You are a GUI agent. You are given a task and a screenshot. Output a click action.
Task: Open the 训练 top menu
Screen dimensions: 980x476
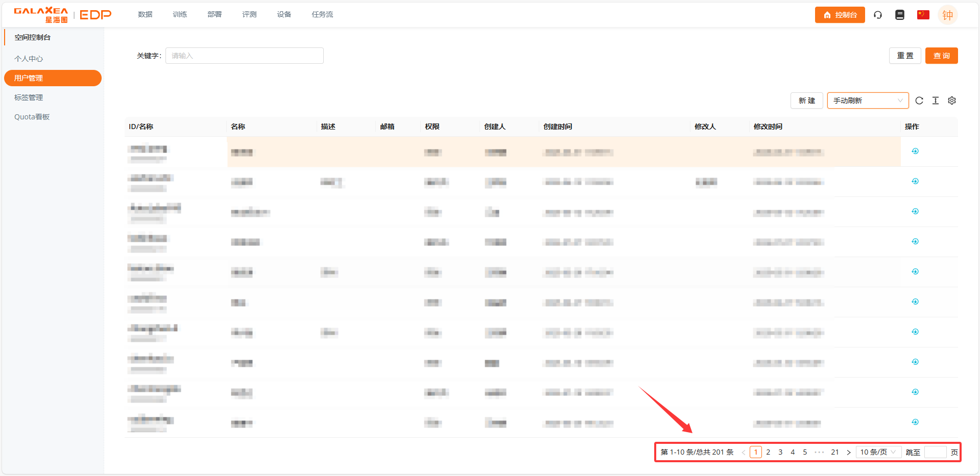tap(180, 14)
